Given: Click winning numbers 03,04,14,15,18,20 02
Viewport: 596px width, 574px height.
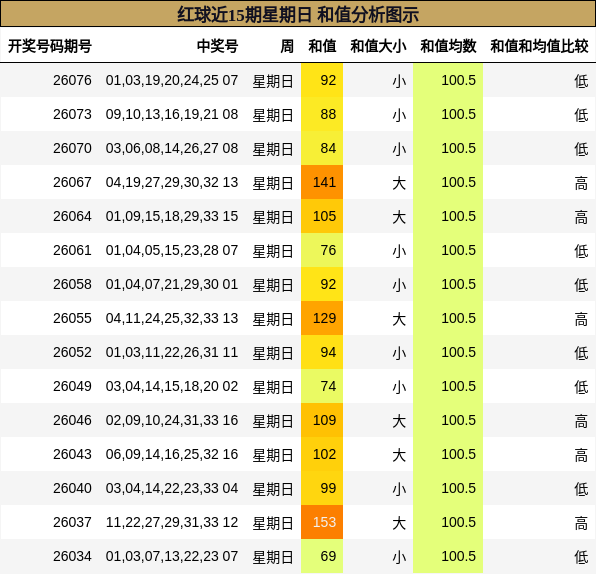Looking at the screenshot, I should tap(172, 386).
